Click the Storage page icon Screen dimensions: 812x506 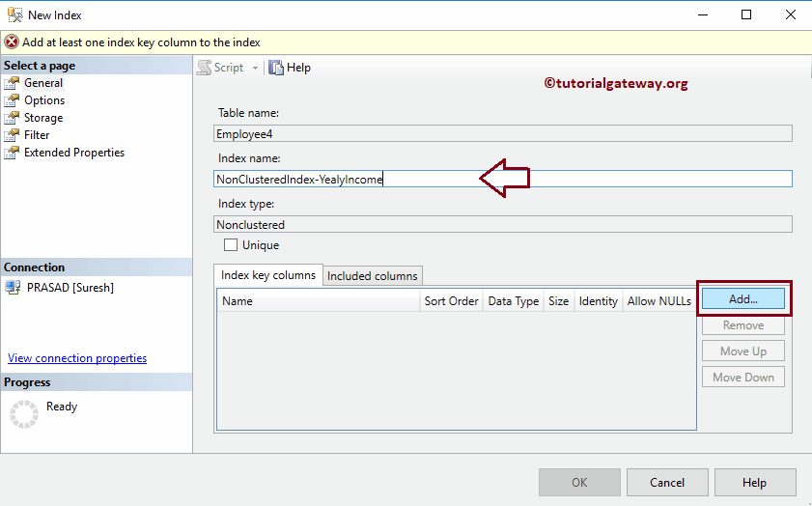pyautogui.click(x=12, y=118)
